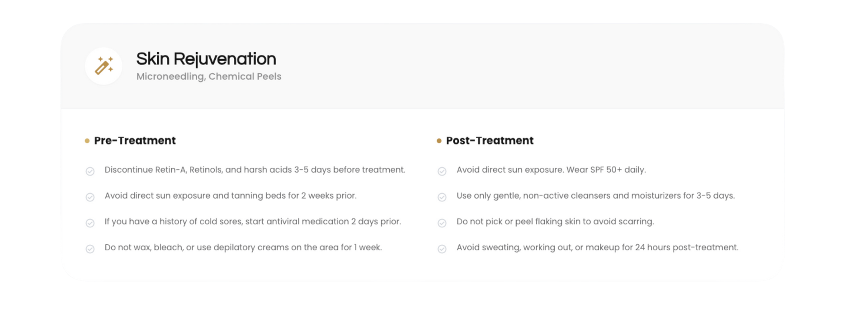Image resolution: width=868 pixels, height=309 pixels.
Task: Select the Post-Treatment section heading
Action: tap(490, 141)
